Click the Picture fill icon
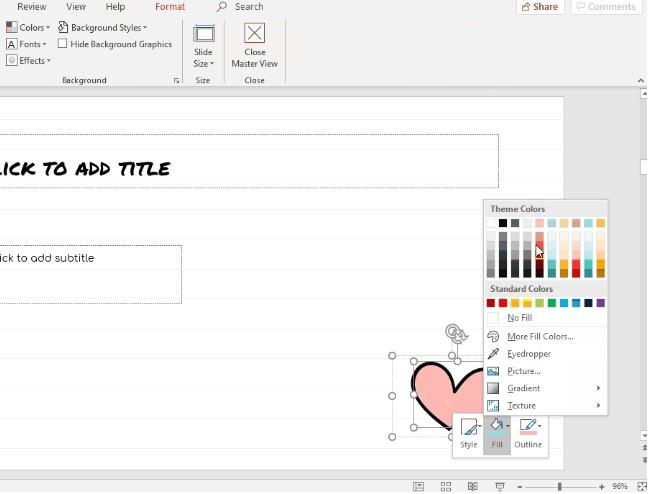 click(x=493, y=371)
